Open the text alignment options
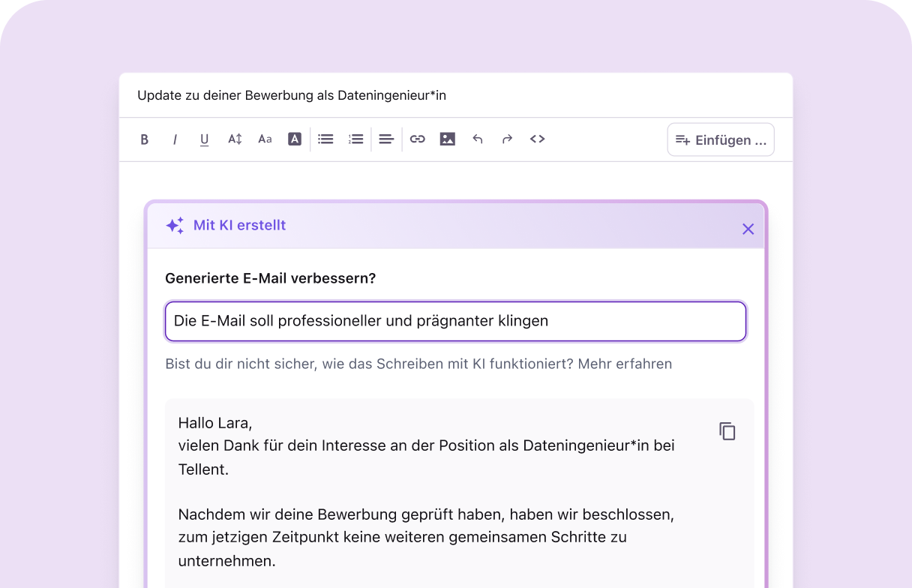This screenshot has width=912, height=588. [386, 139]
